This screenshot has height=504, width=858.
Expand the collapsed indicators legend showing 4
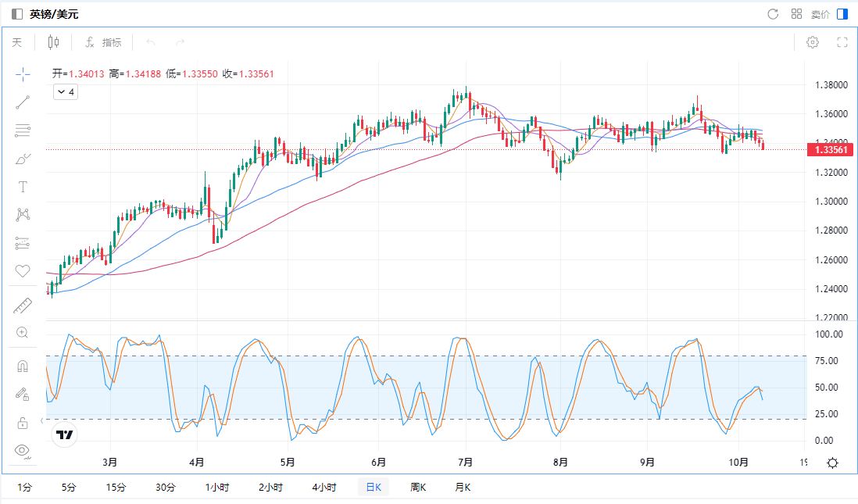65,92
